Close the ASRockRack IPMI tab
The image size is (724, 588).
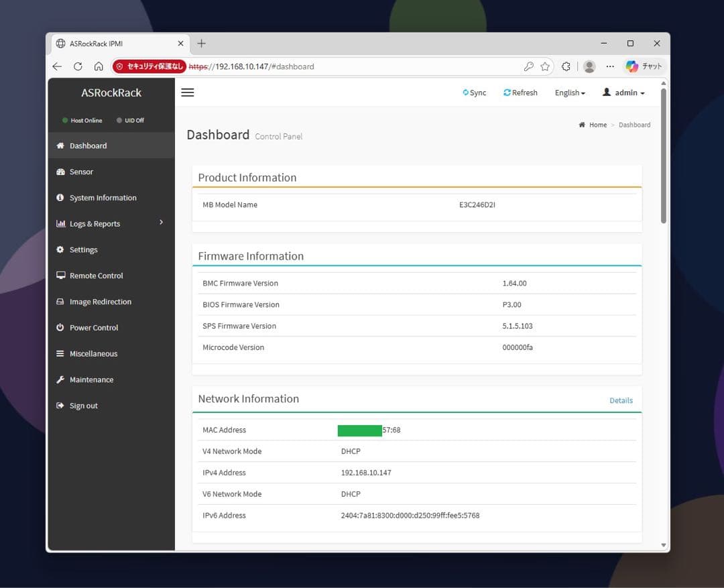(x=180, y=44)
